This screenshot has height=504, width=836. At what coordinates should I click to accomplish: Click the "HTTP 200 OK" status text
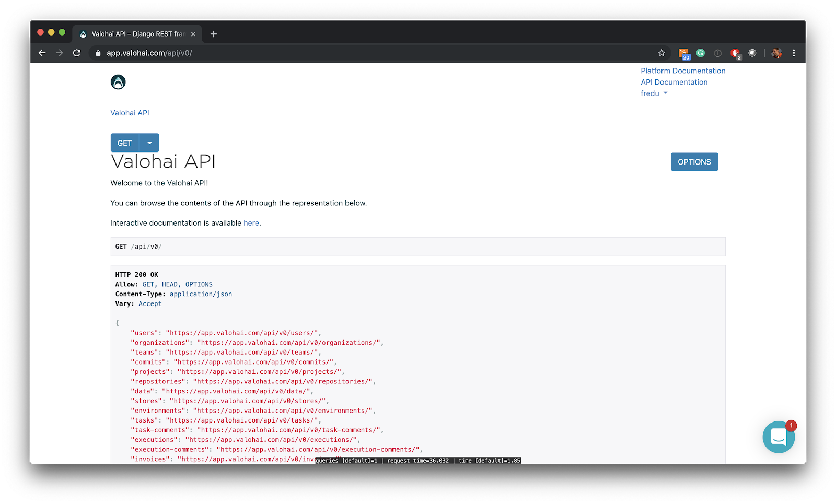pos(136,275)
